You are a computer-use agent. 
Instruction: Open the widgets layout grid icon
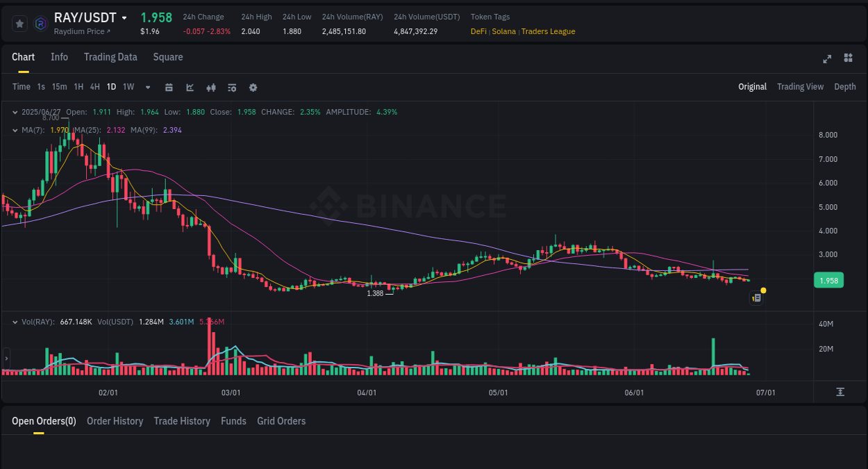[x=848, y=59]
